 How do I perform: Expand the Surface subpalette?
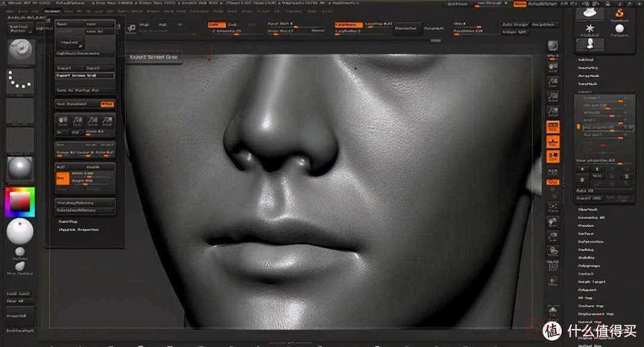tap(586, 234)
